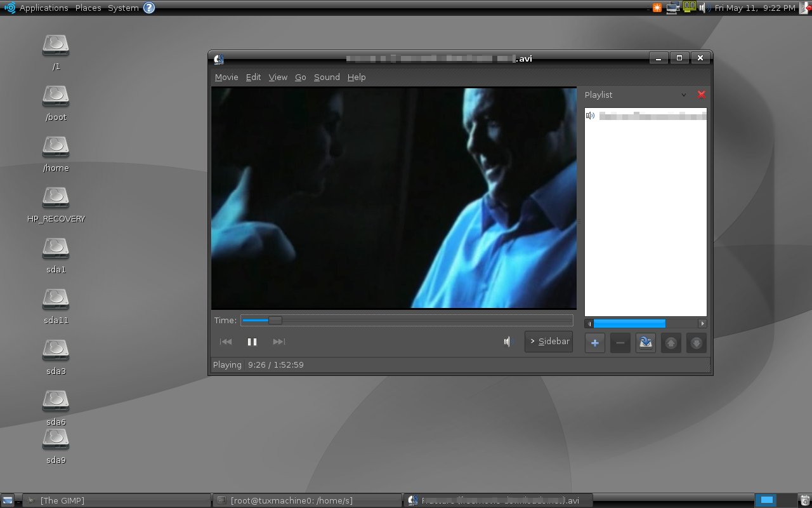812x508 pixels.
Task: Skip to previous chapter or track
Action: click(x=226, y=342)
